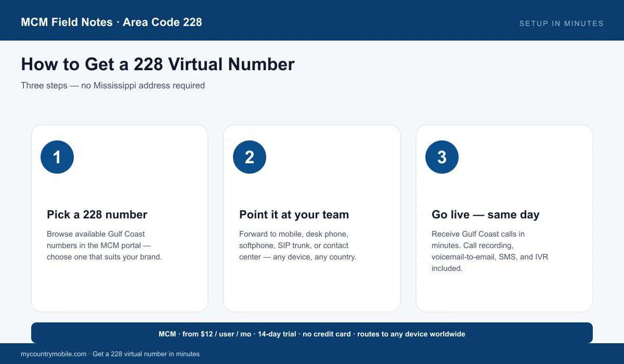Click the MCM pricing banner 'from $12 / user / mo'
The width and height of the screenshot is (624, 364).
coord(312,334)
